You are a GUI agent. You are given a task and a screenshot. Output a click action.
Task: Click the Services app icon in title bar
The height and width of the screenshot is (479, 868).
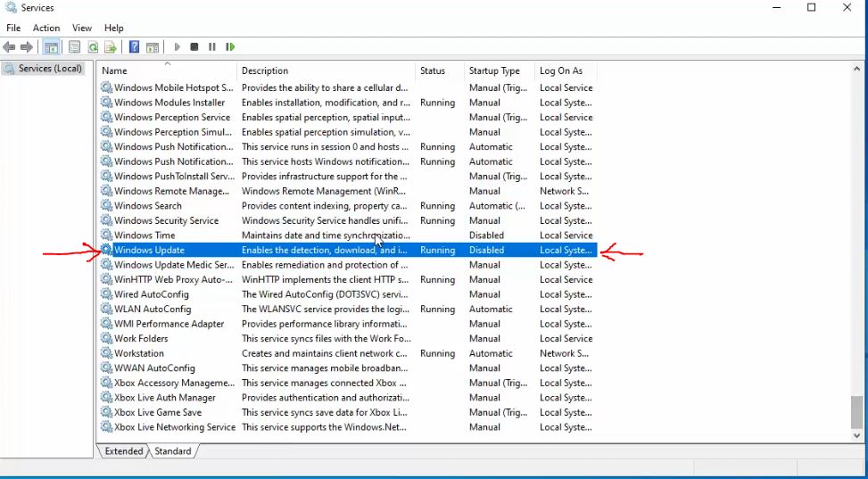point(10,7)
